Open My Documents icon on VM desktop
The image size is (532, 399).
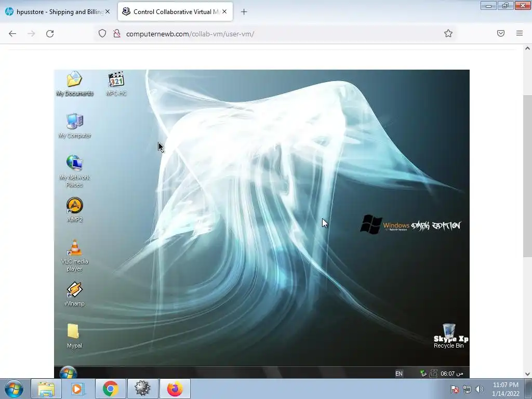(x=74, y=84)
